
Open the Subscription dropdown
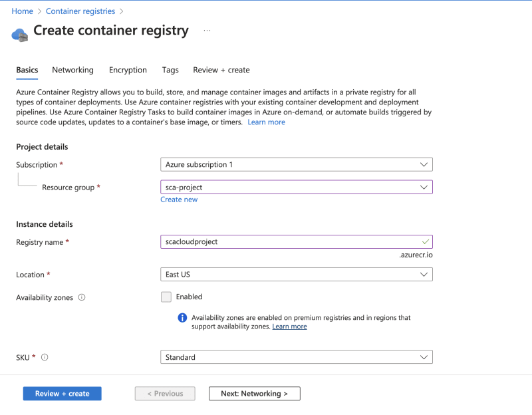coord(296,164)
